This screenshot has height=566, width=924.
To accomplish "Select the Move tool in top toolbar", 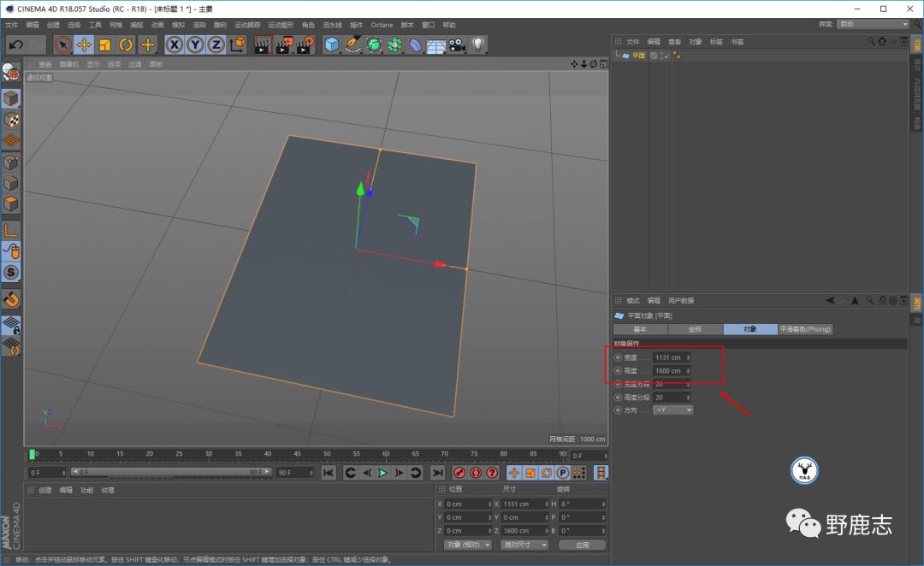I will click(x=84, y=44).
